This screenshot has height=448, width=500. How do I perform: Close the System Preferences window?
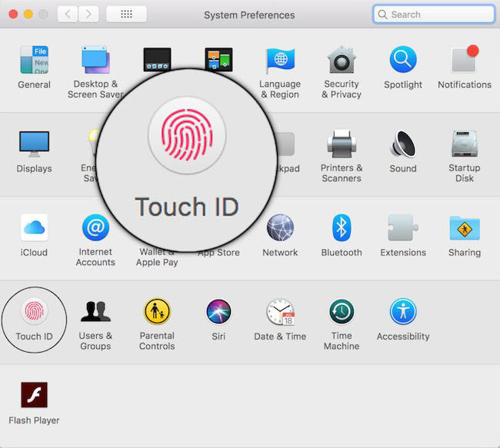13,15
